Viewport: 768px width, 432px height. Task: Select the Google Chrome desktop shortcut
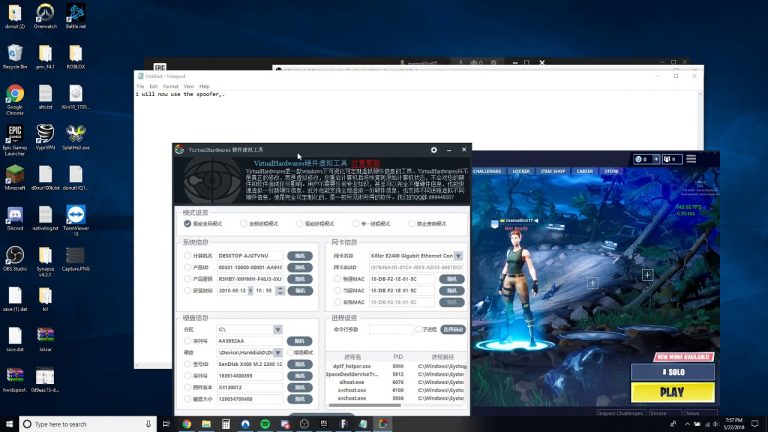(15, 99)
